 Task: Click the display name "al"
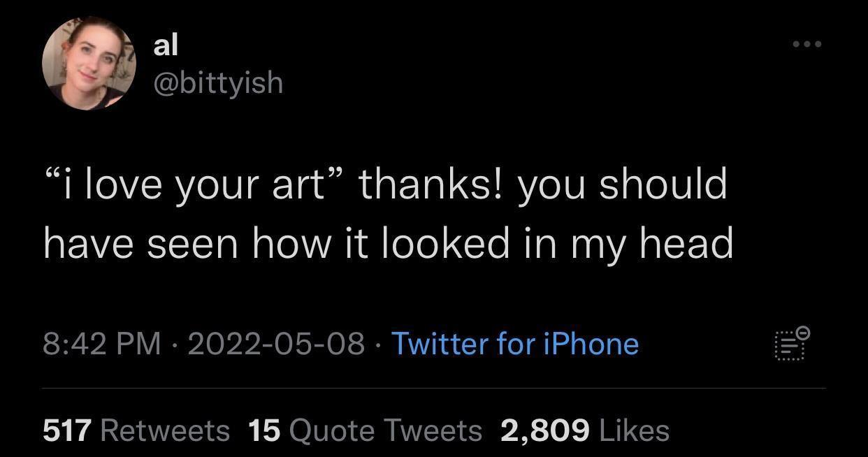166,45
